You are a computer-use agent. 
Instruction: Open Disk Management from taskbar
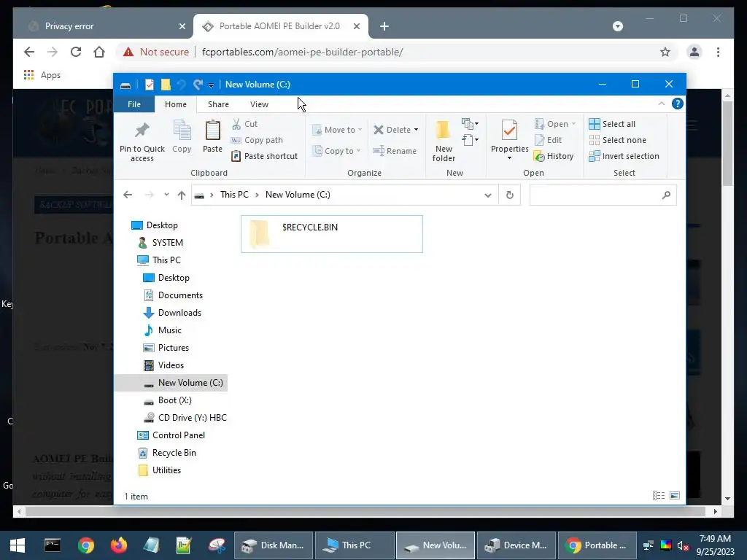(274, 545)
